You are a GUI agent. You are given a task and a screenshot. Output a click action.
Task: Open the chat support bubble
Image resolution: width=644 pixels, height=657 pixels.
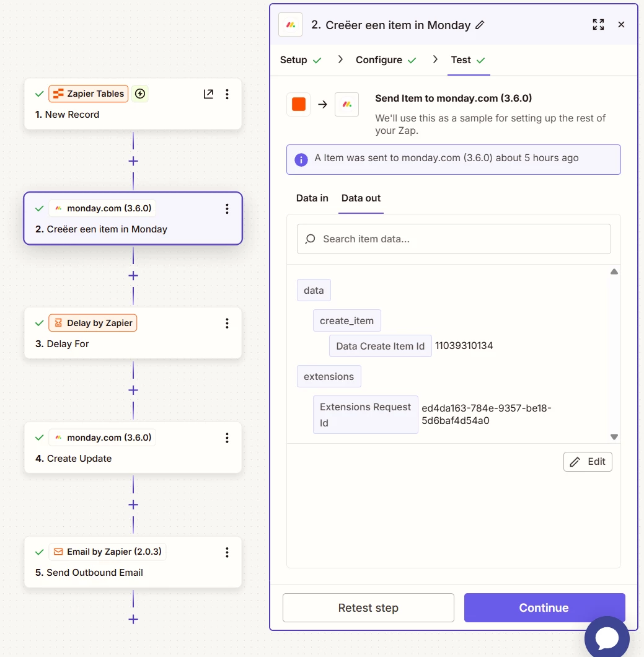(607, 638)
